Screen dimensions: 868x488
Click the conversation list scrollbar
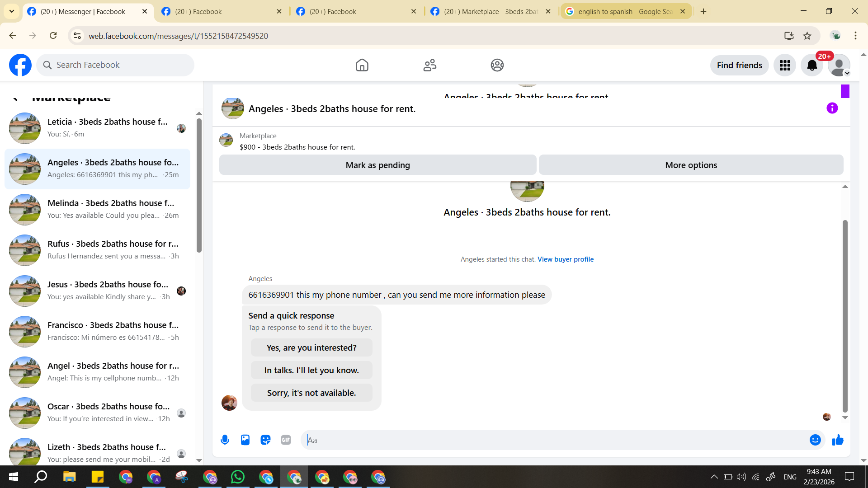click(199, 185)
